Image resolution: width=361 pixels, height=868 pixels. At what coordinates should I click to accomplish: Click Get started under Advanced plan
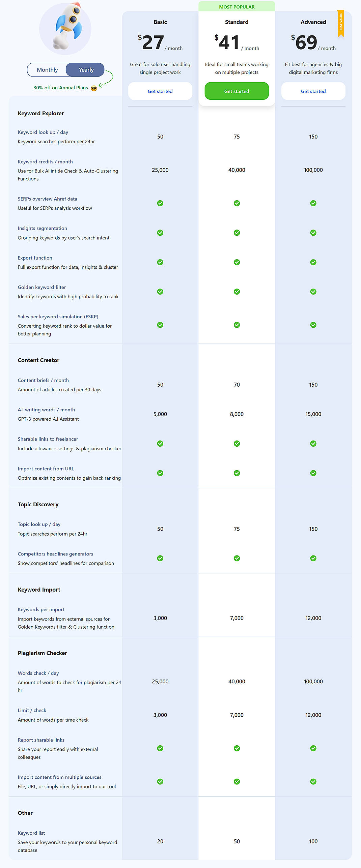click(x=313, y=91)
